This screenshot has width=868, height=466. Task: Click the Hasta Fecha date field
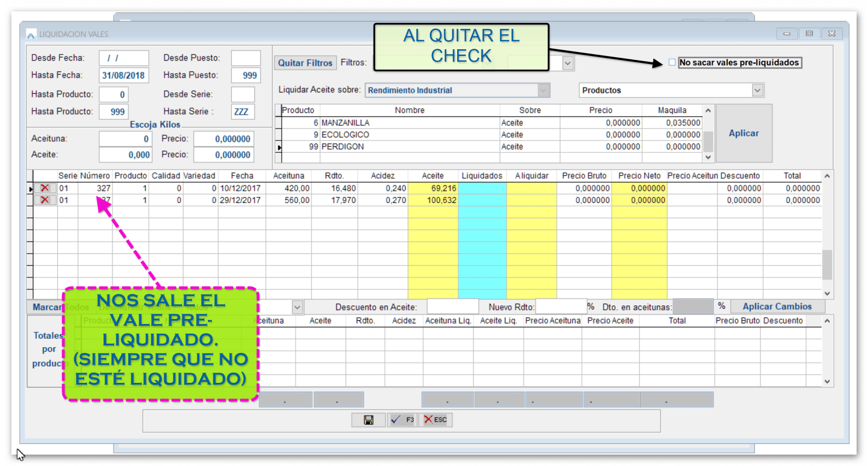[124, 75]
